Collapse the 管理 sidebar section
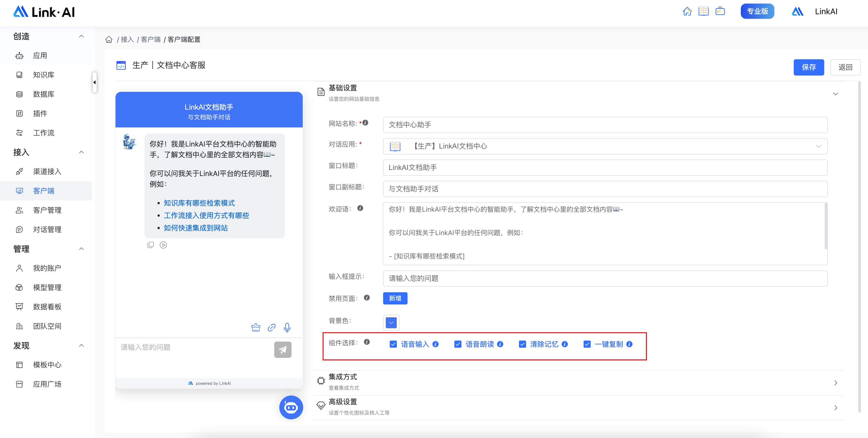Viewport: 868px width, 438px height. [x=81, y=249]
